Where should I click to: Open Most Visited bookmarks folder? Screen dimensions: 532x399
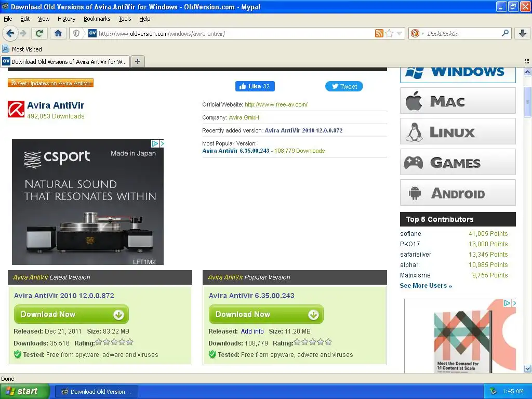click(x=22, y=49)
